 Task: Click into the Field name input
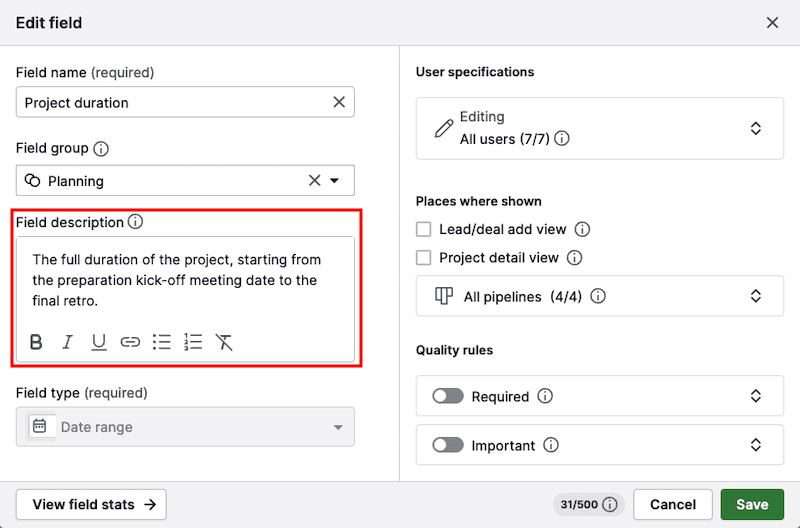(x=170, y=102)
